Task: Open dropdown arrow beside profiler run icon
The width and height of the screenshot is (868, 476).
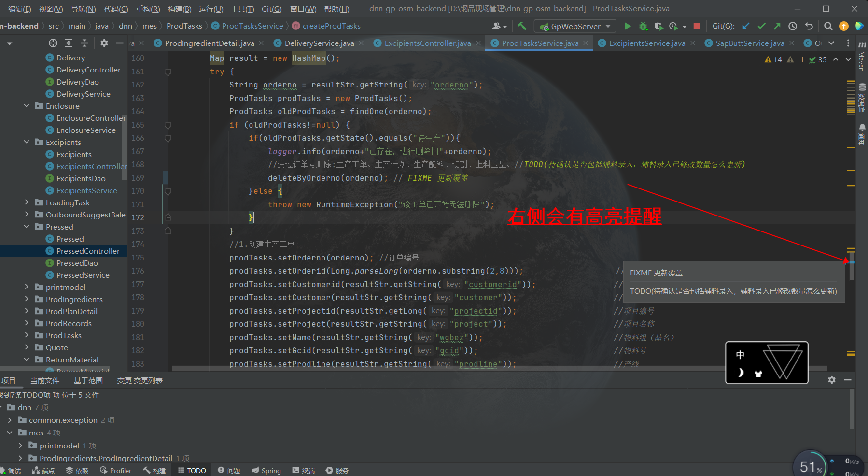Action: pyautogui.click(x=684, y=27)
